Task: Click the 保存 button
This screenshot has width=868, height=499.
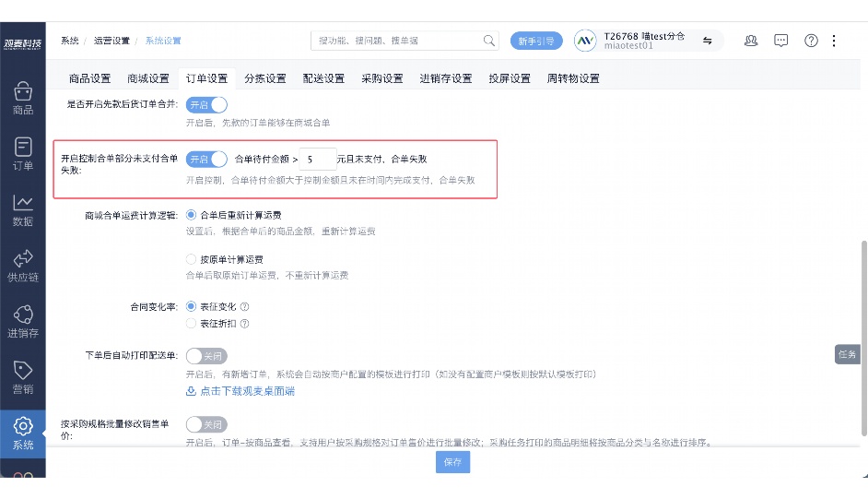Action: pyautogui.click(x=452, y=462)
